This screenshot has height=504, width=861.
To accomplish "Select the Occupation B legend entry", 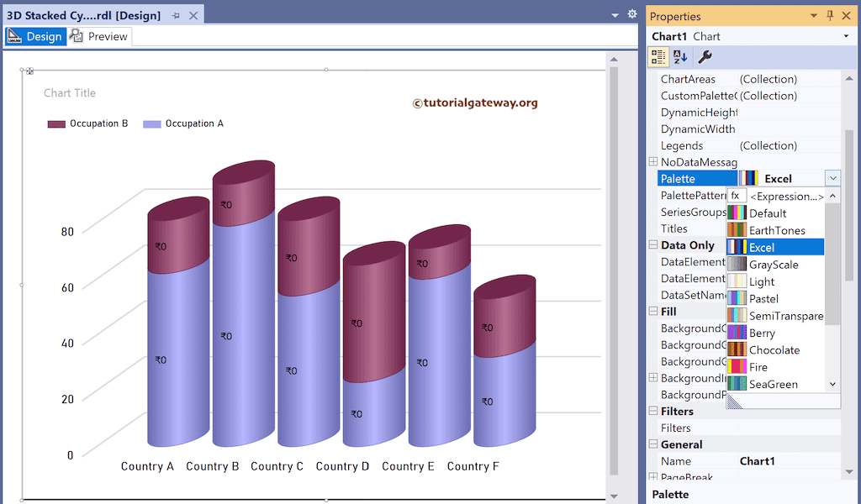I will pos(88,123).
